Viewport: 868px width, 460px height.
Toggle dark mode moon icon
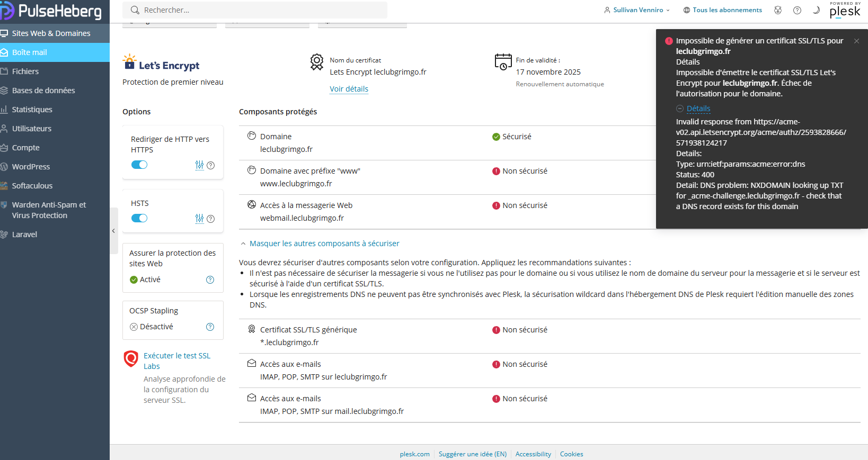click(816, 10)
